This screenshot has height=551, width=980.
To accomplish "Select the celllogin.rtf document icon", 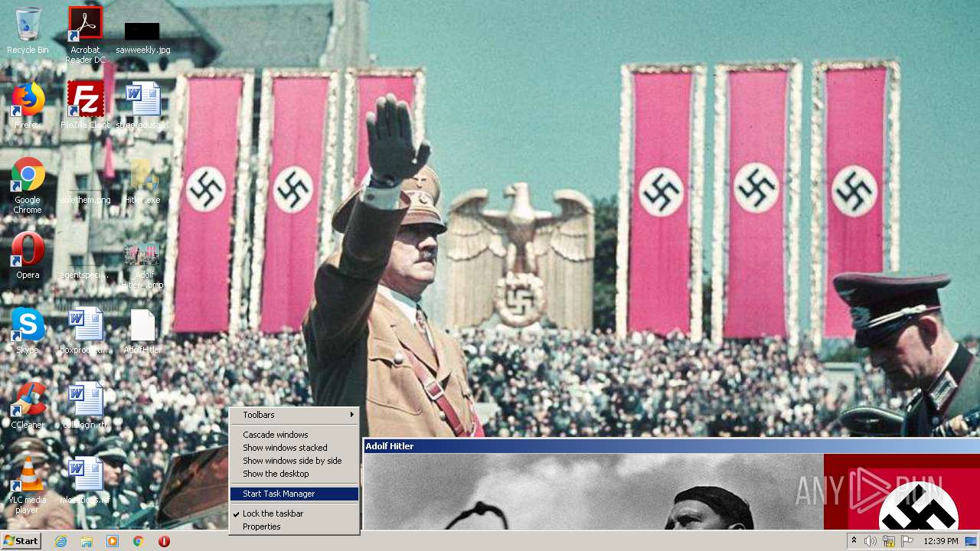I will (x=85, y=406).
